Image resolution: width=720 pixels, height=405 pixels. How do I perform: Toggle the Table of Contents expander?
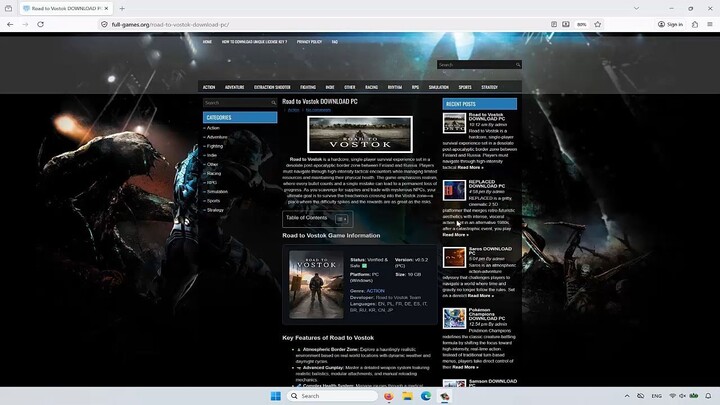point(342,219)
